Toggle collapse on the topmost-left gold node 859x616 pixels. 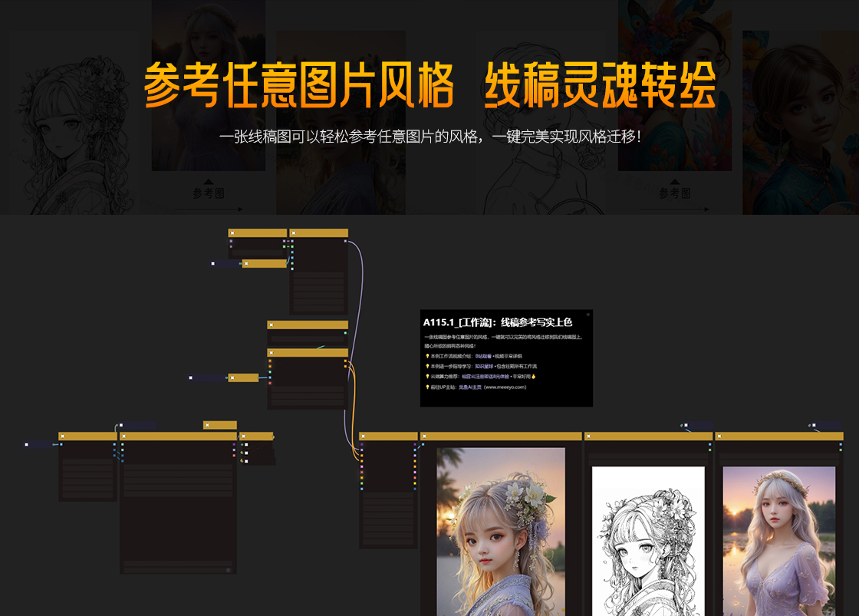coord(232,233)
